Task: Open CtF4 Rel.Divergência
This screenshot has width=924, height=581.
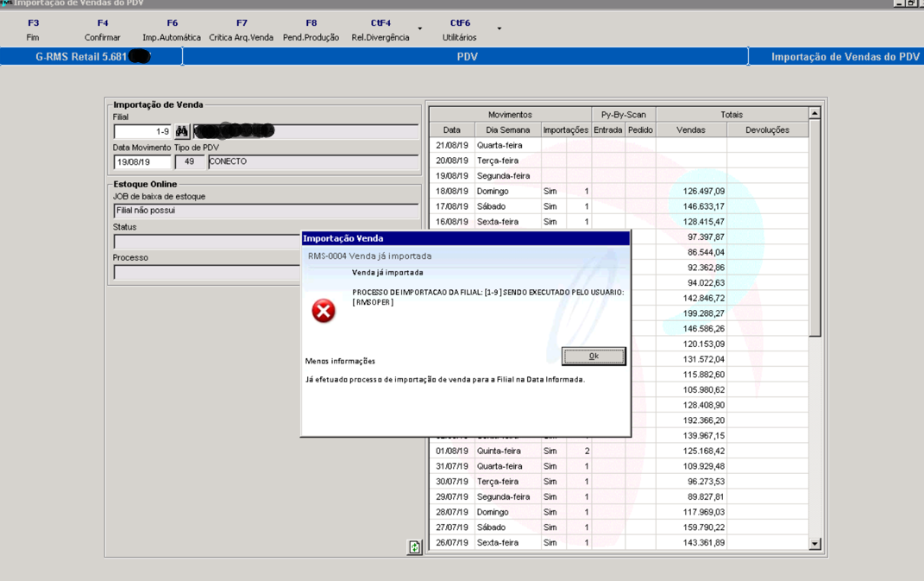Action: tap(380, 30)
